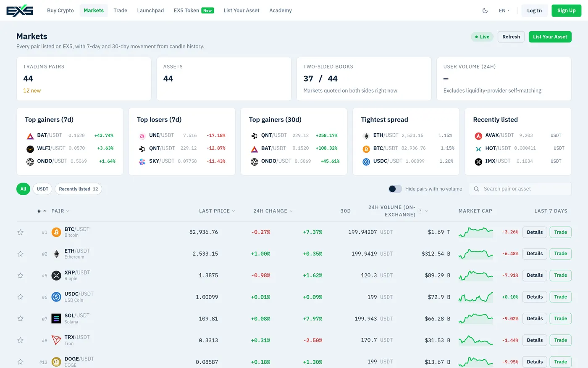Open Details for BTC/USDT
Screen dimensions: 588x368
(535, 232)
